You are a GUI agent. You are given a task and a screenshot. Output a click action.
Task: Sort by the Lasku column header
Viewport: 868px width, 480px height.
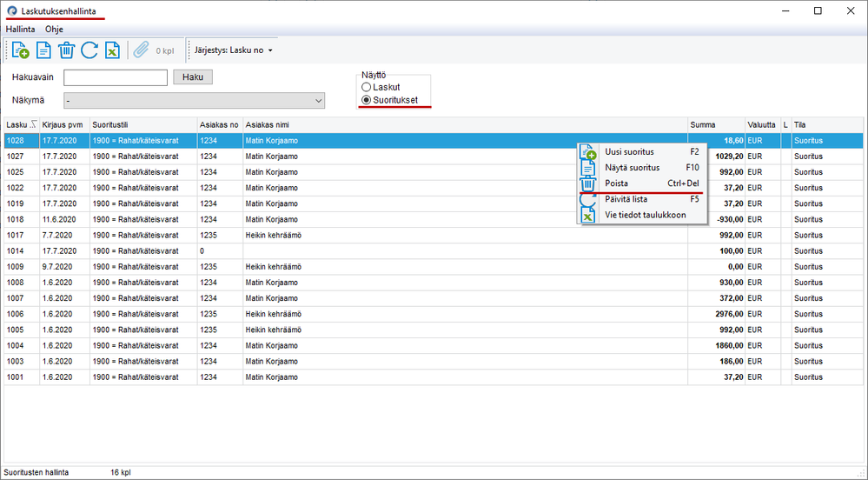tap(22, 124)
